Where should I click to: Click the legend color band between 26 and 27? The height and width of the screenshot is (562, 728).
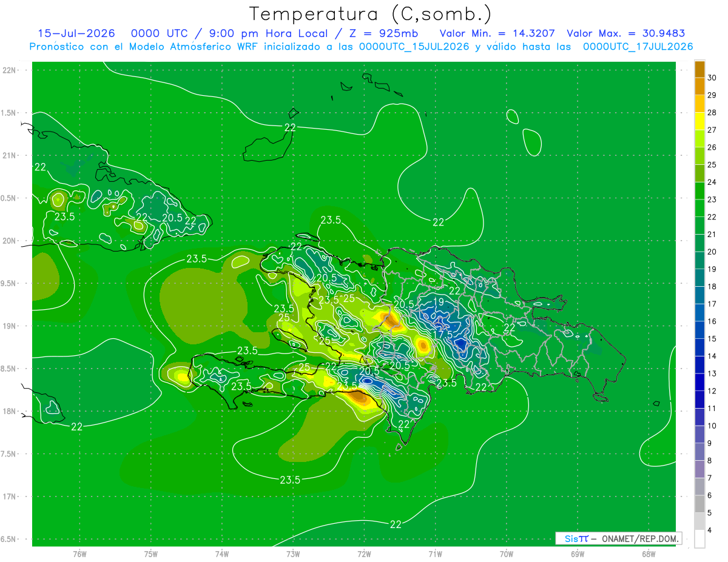click(x=699, y=138)
